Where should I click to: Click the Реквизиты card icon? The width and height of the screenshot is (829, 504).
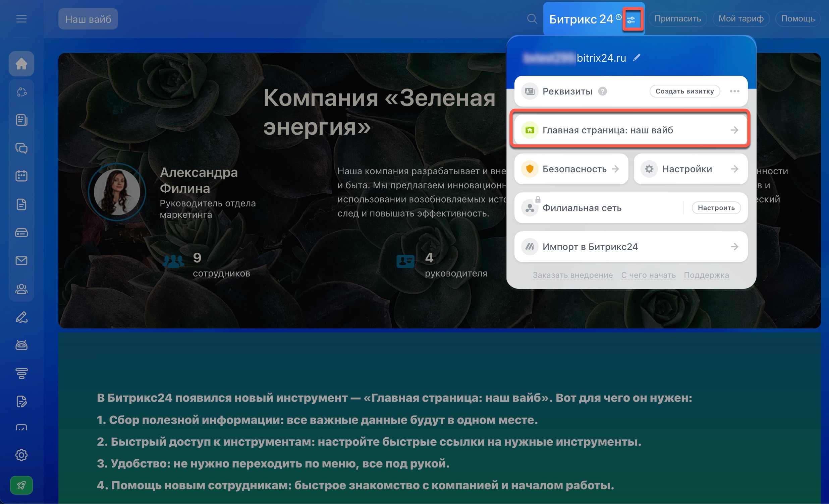pos(530,91)
